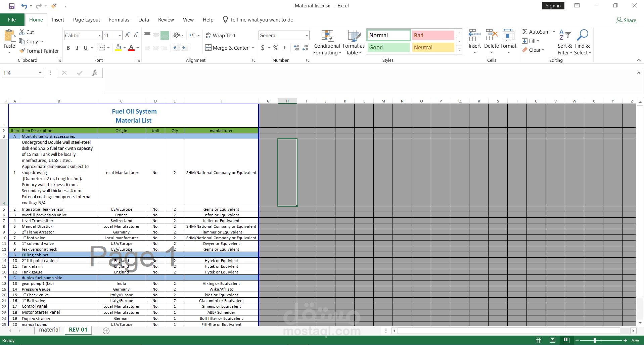Apply the Bad cell style

tap(433, 35)
